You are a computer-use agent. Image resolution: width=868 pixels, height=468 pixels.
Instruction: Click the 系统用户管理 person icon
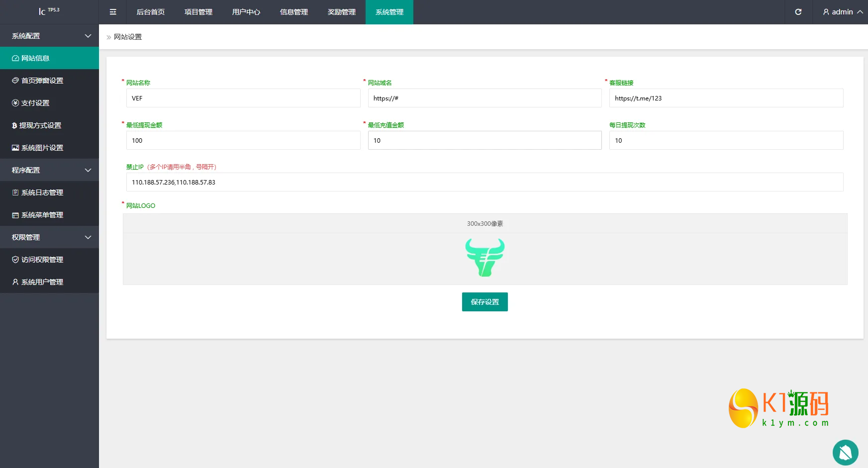(15, 282)
